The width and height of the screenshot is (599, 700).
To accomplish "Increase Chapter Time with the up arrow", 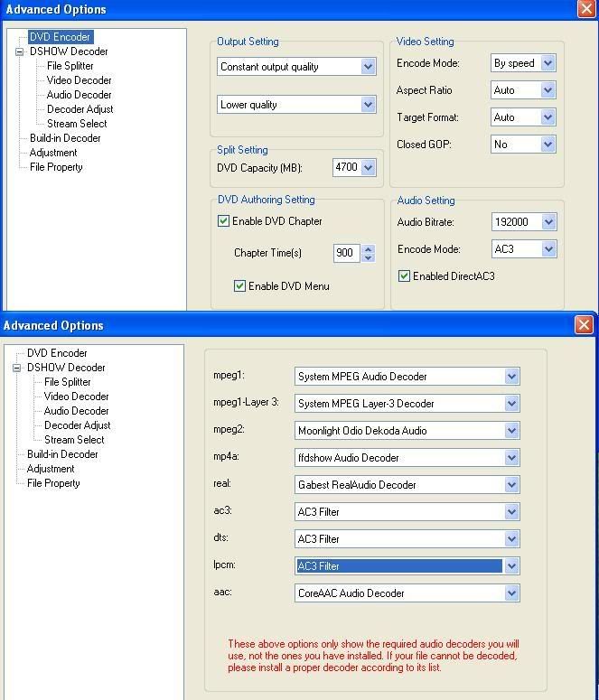I will [x=368, y=248].
